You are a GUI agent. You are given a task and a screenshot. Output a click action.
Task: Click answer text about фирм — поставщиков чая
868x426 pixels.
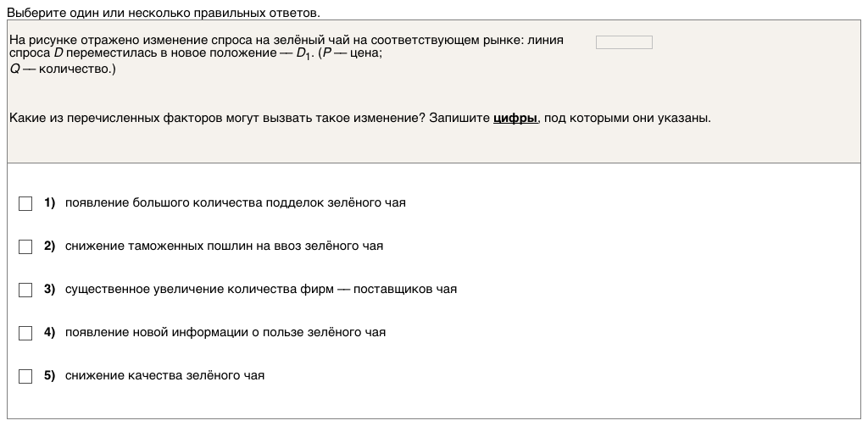(261, 290)
